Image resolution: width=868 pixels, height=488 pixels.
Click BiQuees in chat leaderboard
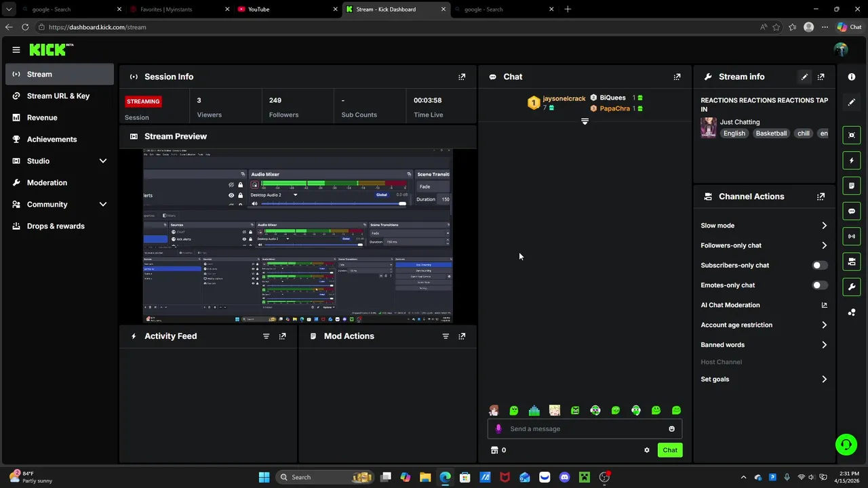[612, 98]
